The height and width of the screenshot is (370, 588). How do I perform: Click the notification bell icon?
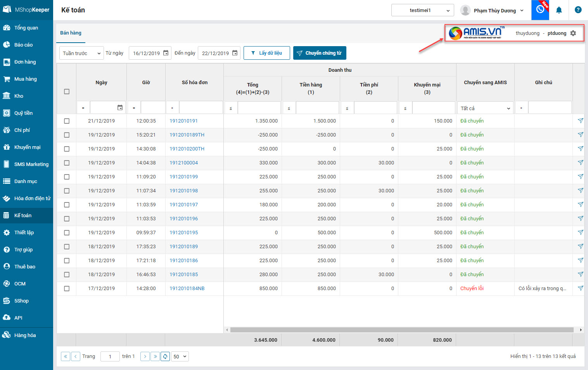559,10
